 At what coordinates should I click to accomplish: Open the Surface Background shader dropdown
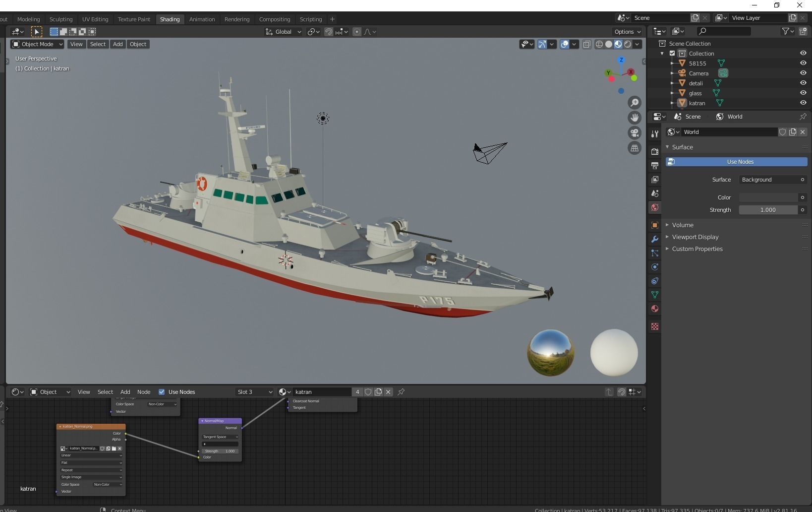[772, 180]
